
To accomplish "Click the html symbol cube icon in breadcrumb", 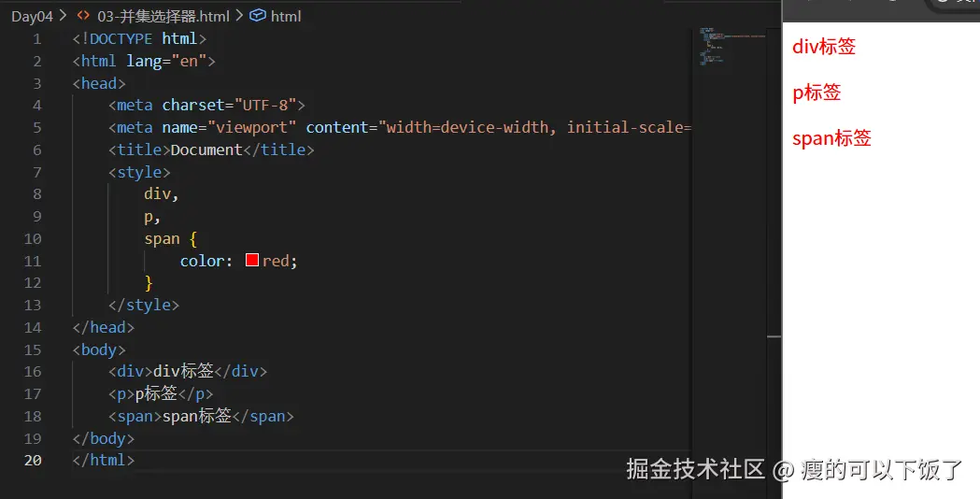I will click(258, 16).
